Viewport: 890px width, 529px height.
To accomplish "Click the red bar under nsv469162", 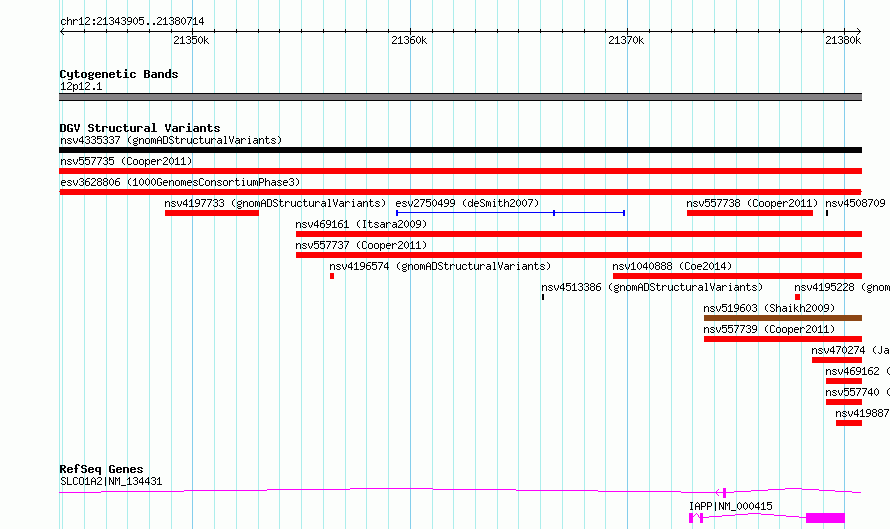I will tap(844, 381).
